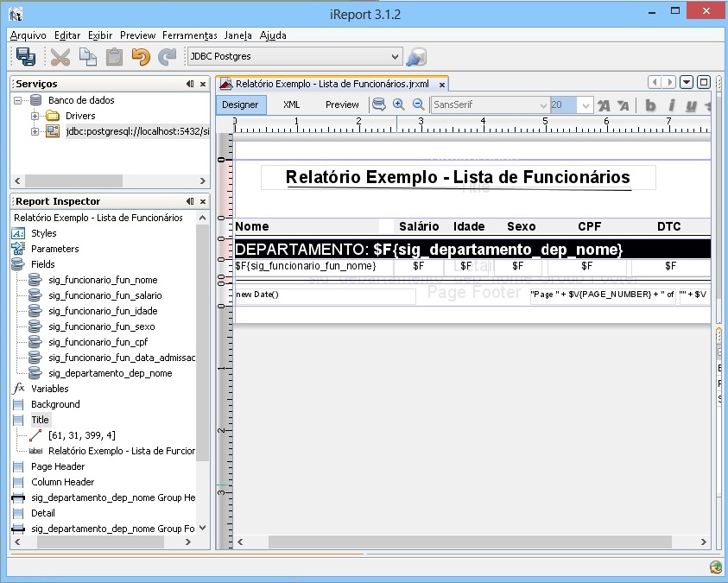The image size is (728, 583).
Task: Open the Arquivo menu
Action: point(28,35)
